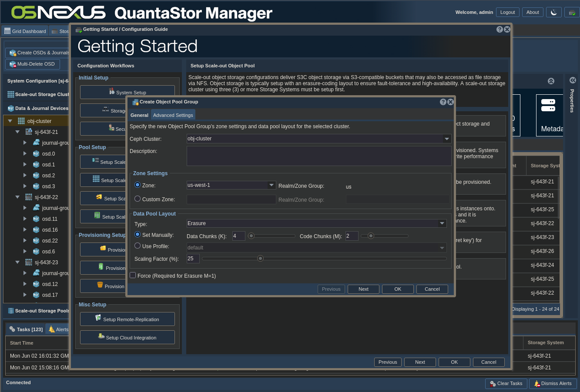Viewport: 580px width, 392px height.
Task: Click help icon in Create Object Pool Group dialog
Action: (x=443, y=102)
